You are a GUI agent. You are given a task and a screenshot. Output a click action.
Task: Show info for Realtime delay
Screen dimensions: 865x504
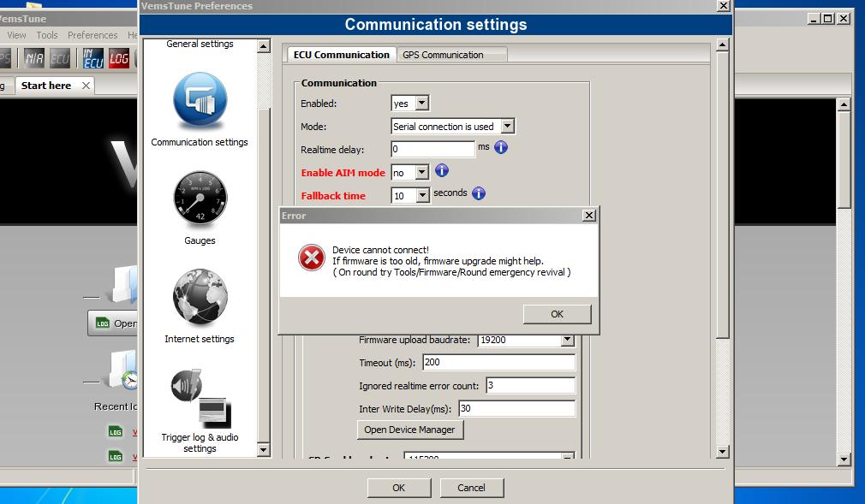[x=501, y=147]
